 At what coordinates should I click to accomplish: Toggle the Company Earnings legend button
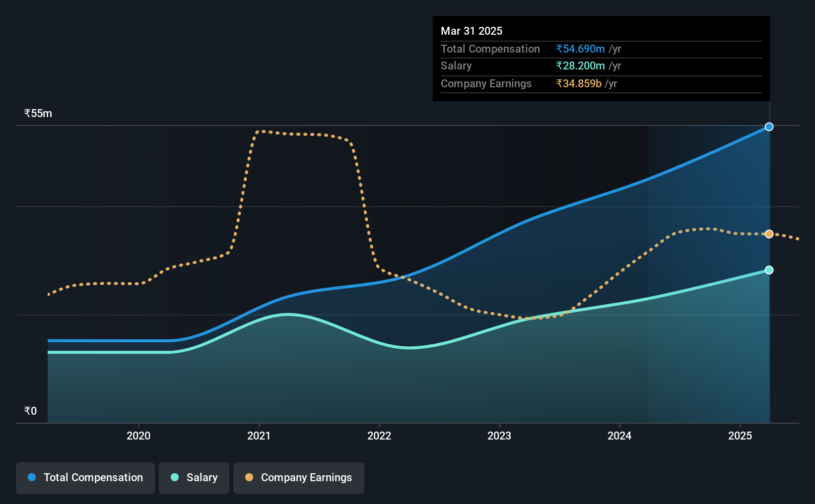[299, 478]
